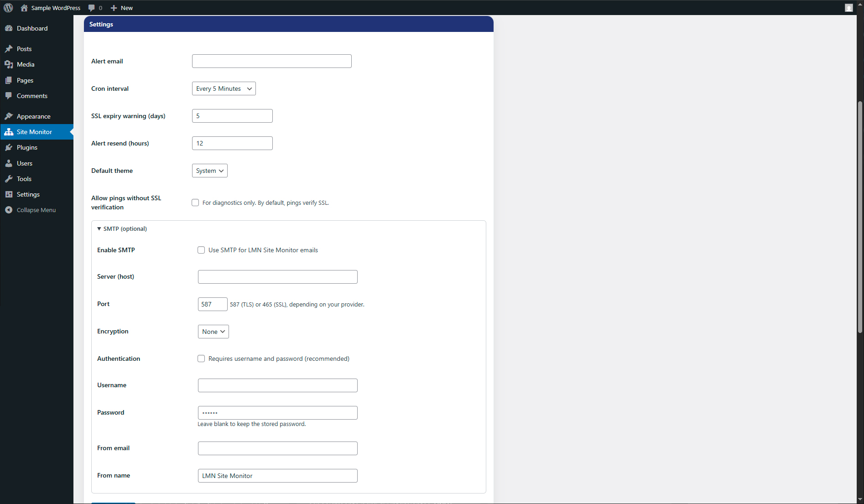Open Users menu in sidebar
The height and width of the screenshot is (504, 864).
[25, 163]
